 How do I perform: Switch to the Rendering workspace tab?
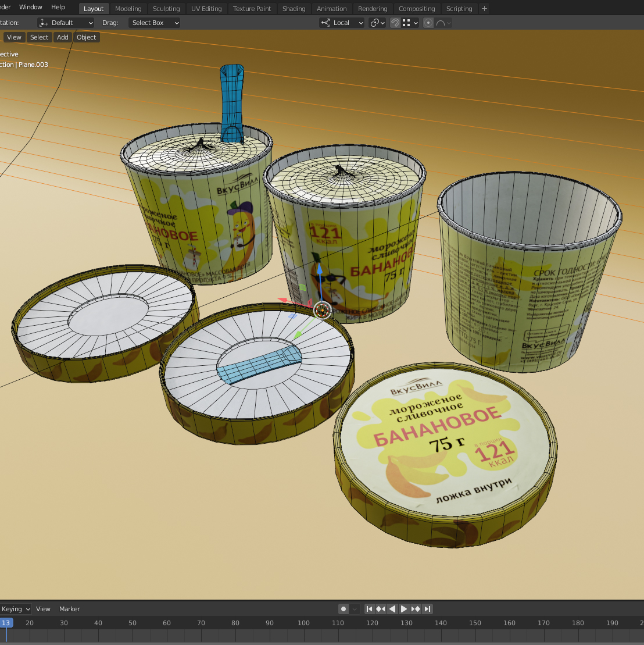pos(373,9)
